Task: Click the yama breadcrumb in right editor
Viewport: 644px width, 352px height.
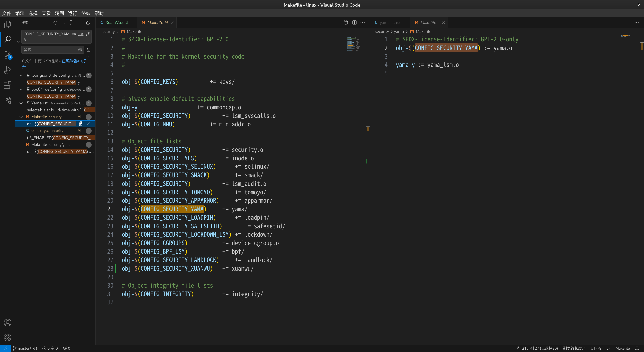Action: [399, 32]
